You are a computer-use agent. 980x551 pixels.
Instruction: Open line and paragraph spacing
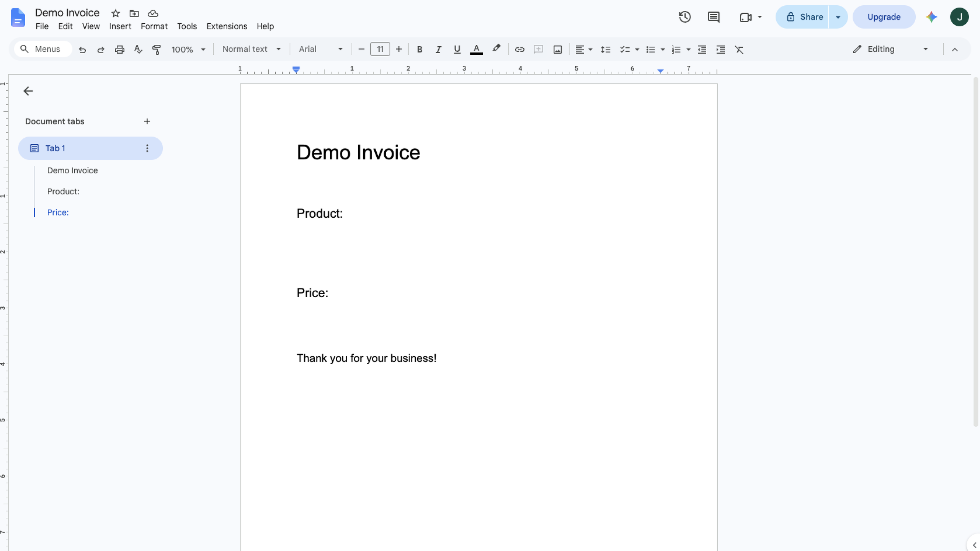tap(605, 49)
